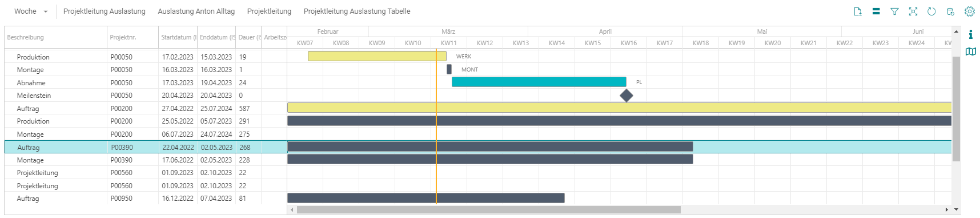Click the zoom-to-fit fullscreen icon
The image size is (980, 218).
pyautogui.click(x=913, y=11)
